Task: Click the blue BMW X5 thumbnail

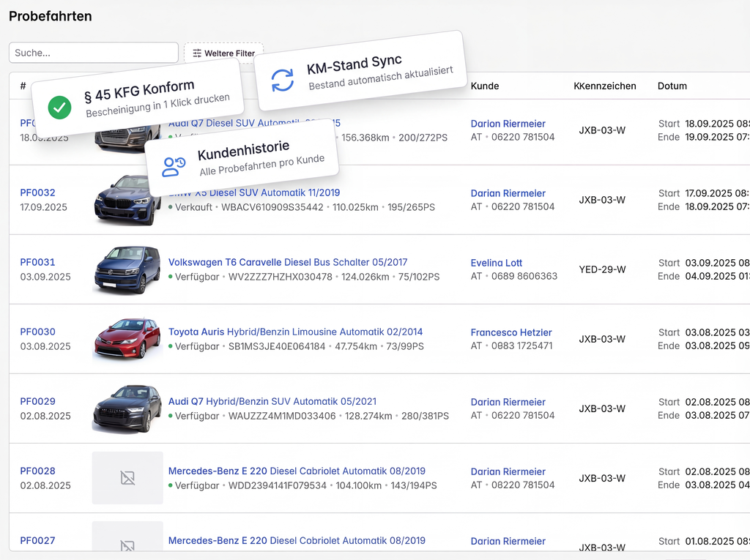Action: (x=127, y=200)
